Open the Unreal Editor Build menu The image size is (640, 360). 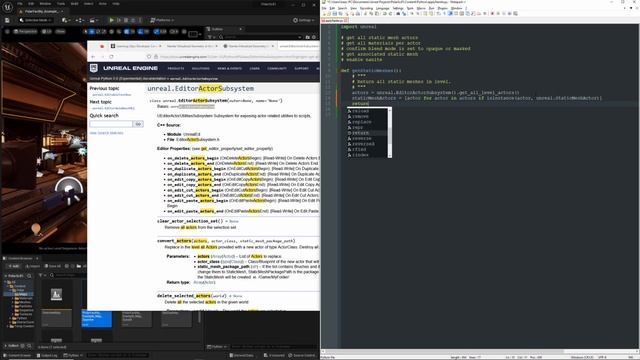[x=74, y=4]
